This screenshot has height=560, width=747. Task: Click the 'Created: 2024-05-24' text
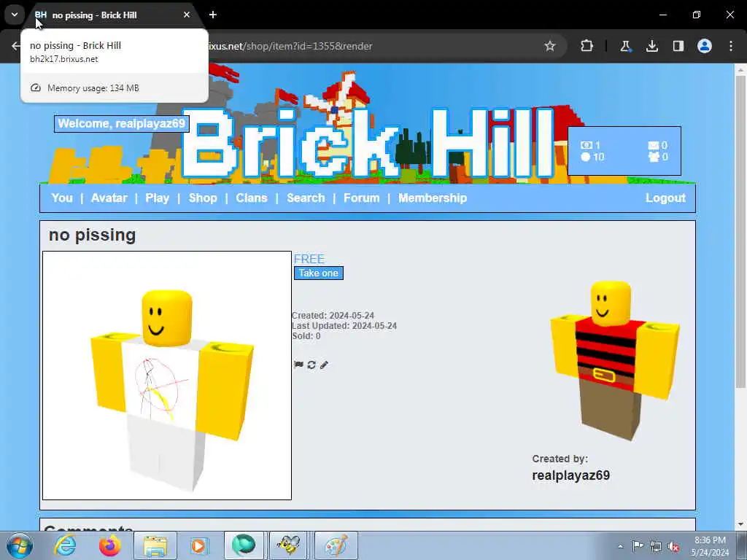click(333, 315)
